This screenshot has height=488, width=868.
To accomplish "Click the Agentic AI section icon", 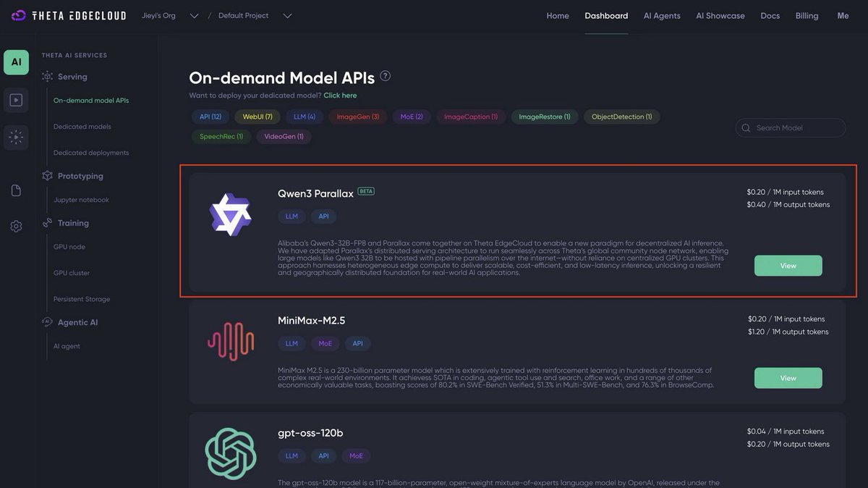I will coord(47,322).
